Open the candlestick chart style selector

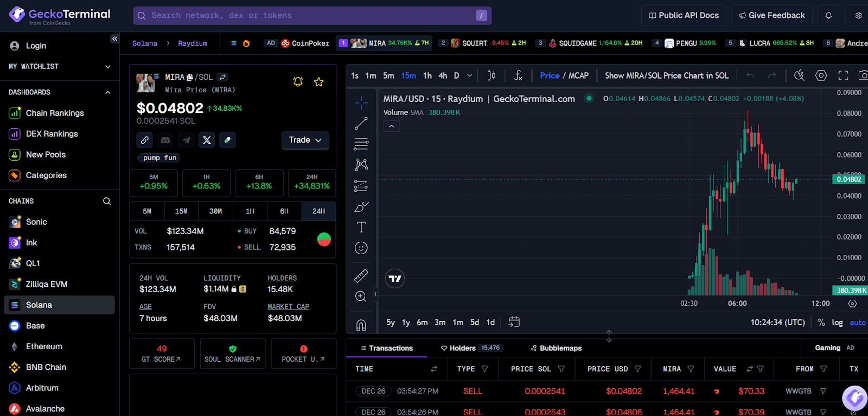[492, 75]
